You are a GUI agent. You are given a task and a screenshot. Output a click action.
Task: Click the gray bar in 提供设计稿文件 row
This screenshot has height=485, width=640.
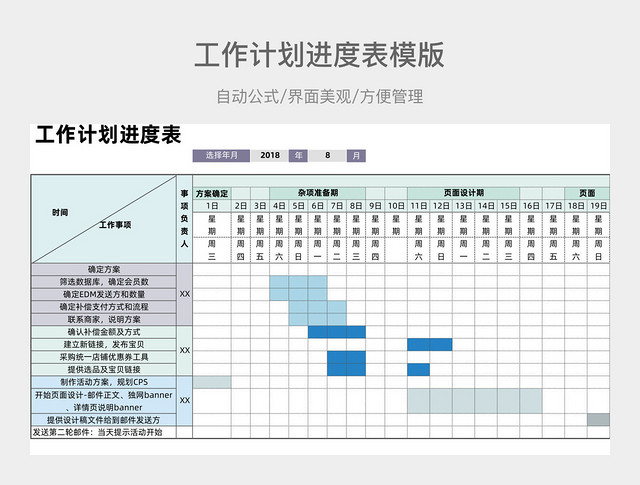click(598, 420)
